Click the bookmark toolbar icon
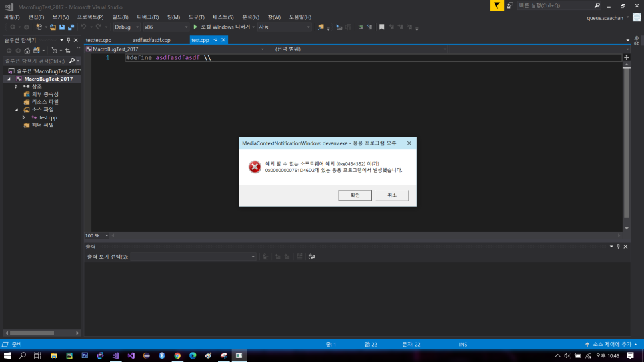The height and width of the screenshot is (362, 644). pos(381,27)
